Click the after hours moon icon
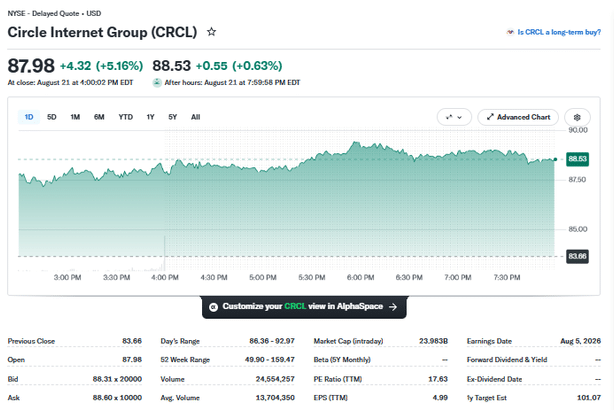This screenshot has height=410, width=614. coord(157,83)
